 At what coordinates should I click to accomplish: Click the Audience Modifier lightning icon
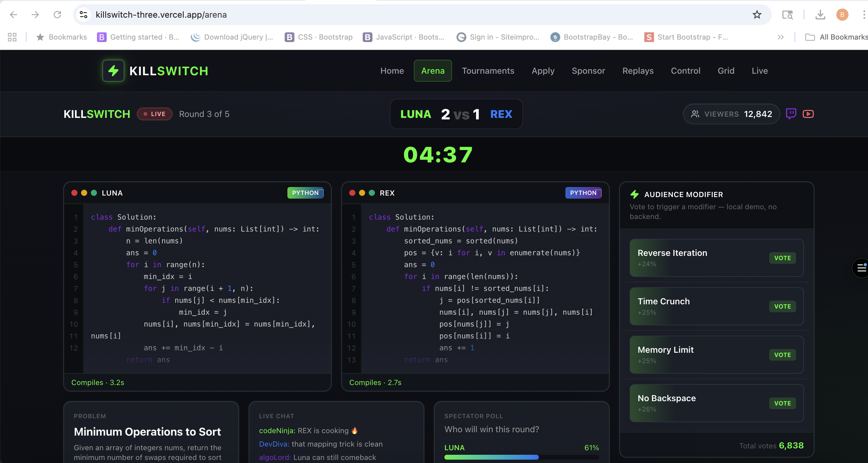pos(635,194)
